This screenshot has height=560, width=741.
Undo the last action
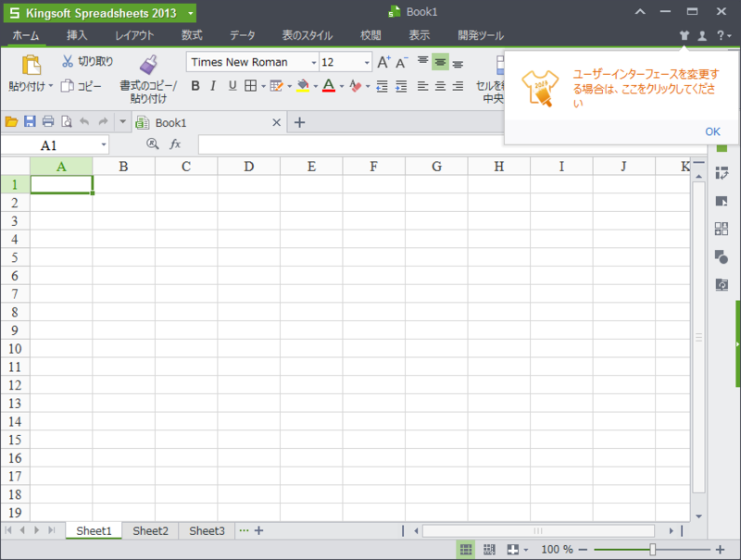pyautogui.click(x=84, y=122)
